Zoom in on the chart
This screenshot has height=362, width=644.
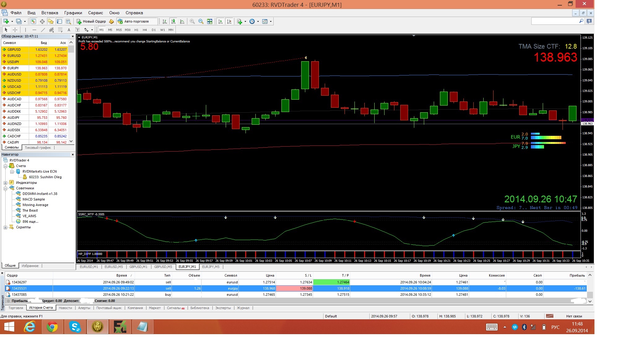192,21
